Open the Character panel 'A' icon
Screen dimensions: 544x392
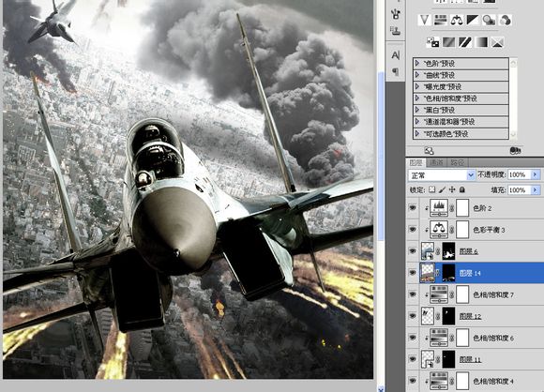396,55
